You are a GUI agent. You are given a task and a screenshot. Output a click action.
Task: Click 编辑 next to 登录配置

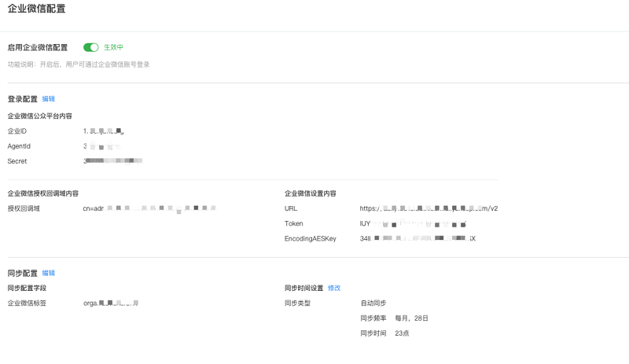pos(49,99)
